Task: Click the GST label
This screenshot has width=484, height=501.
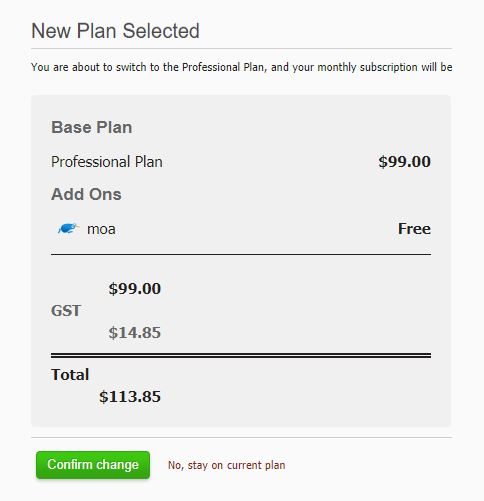Action: click(66, 311)
